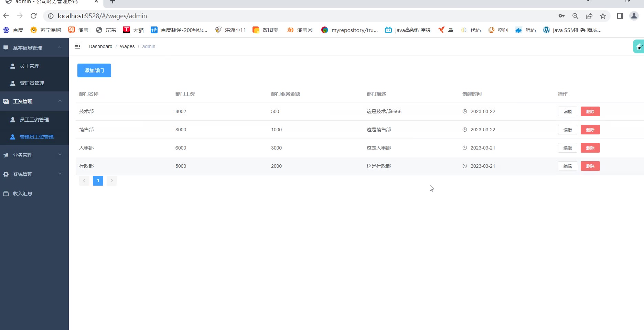Delete the 行政部 row
Image resolution: width=644 pixels, height=330 pixels.
tap(590, 166)
